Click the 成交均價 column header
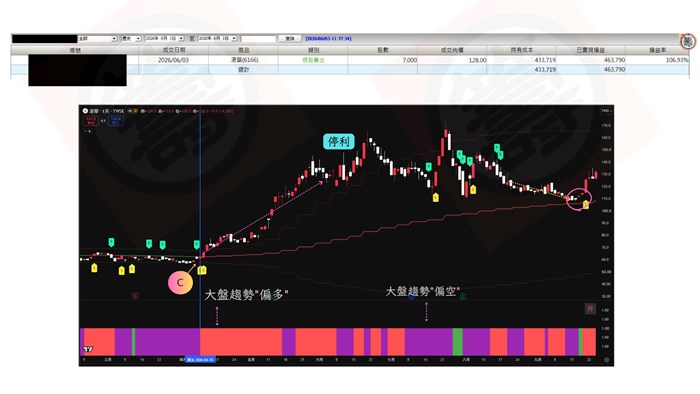 (452, 50)
